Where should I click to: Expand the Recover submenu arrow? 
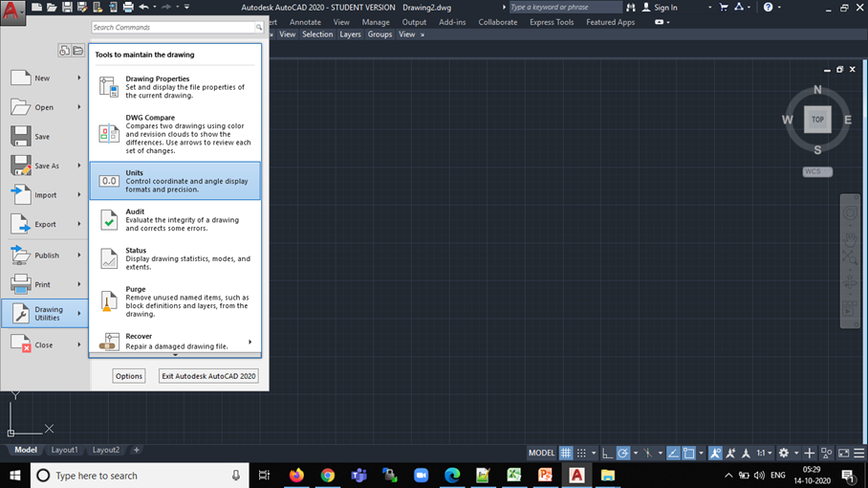[250, 342]
